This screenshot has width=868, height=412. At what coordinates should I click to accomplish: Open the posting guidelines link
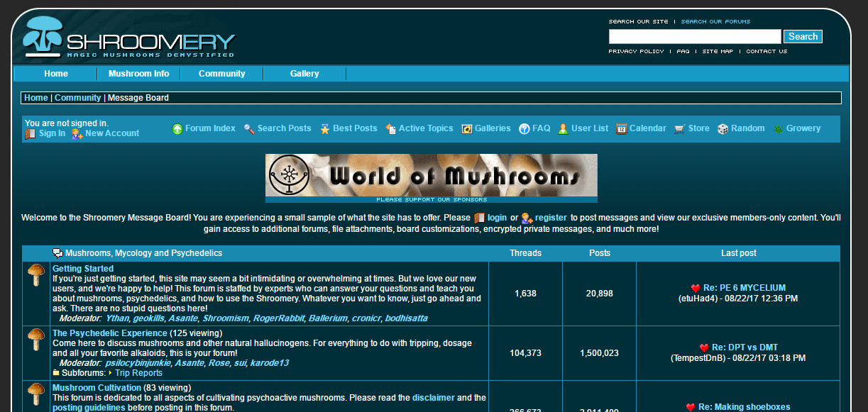click(x=89, y=408)
